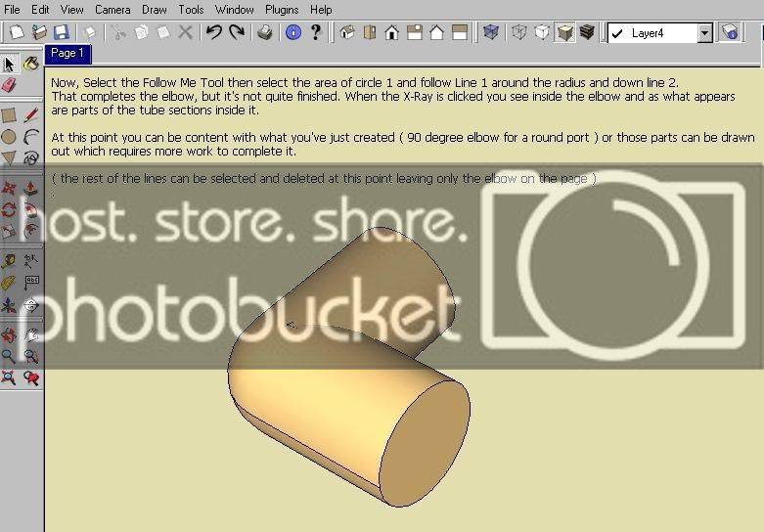Image resolution: width=764 pixels, height=532 pixels.
Task: Select the ABC Text label tool
Action: [31, 283]
